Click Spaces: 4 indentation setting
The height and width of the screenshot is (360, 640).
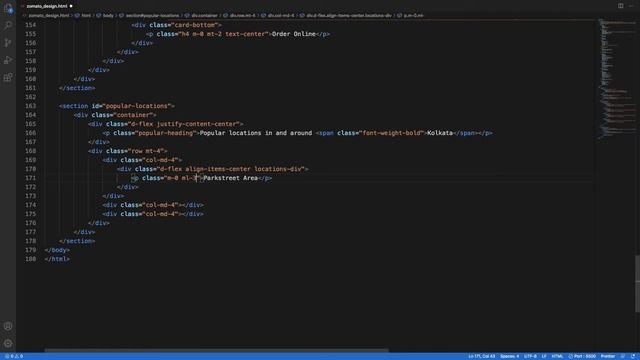509,356
